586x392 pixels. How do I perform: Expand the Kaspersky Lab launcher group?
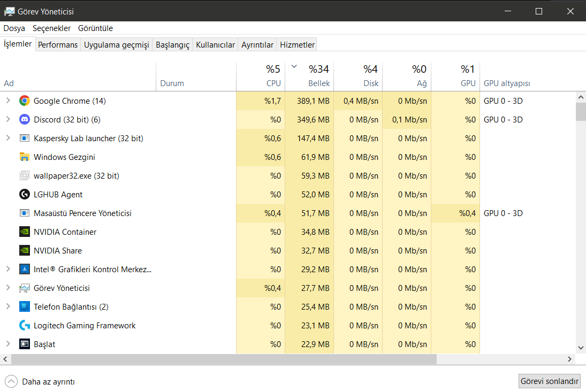click(x=8, y=138)
